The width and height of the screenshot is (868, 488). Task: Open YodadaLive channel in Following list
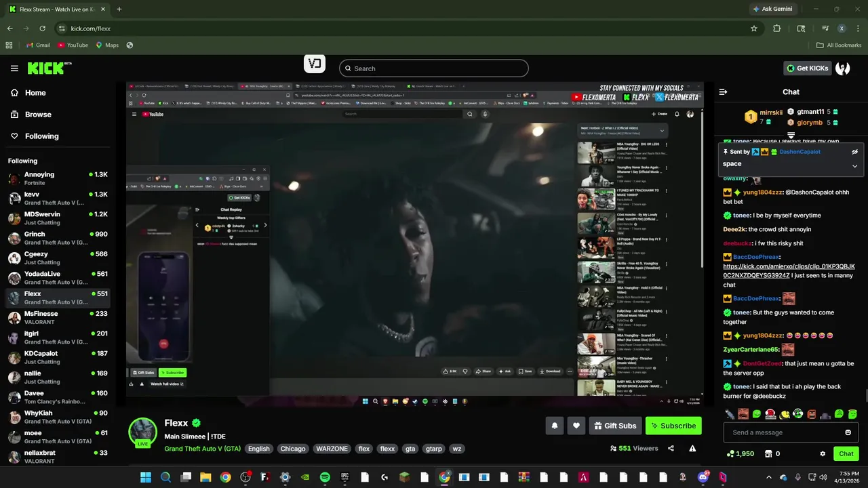click(x=57, y=278)
